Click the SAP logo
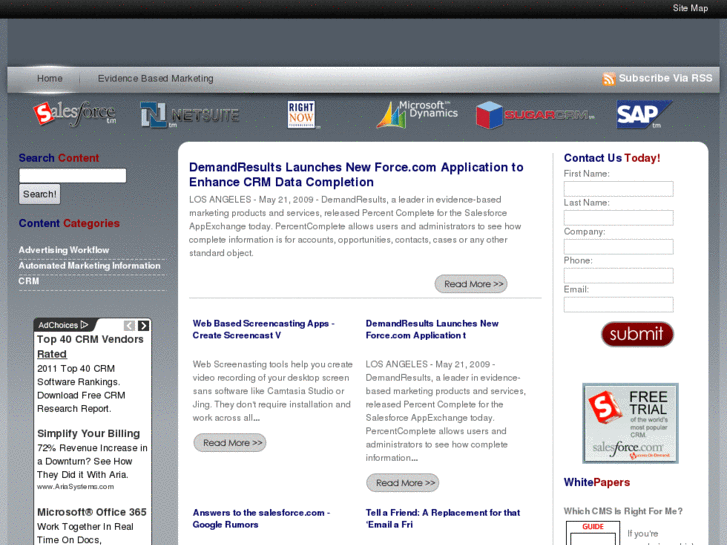The image size is (727, 545). (x=644, y=114)
